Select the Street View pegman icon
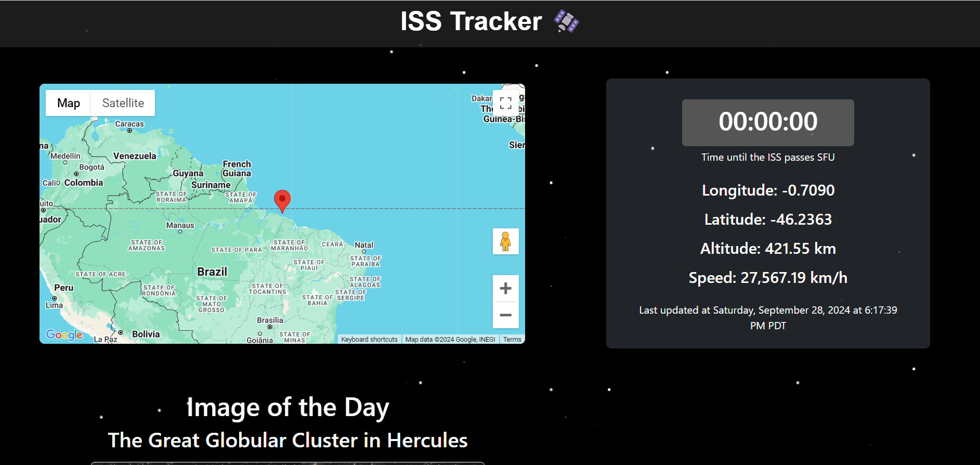The width and height of the screenshot is (980, 465). pos(506,242)
